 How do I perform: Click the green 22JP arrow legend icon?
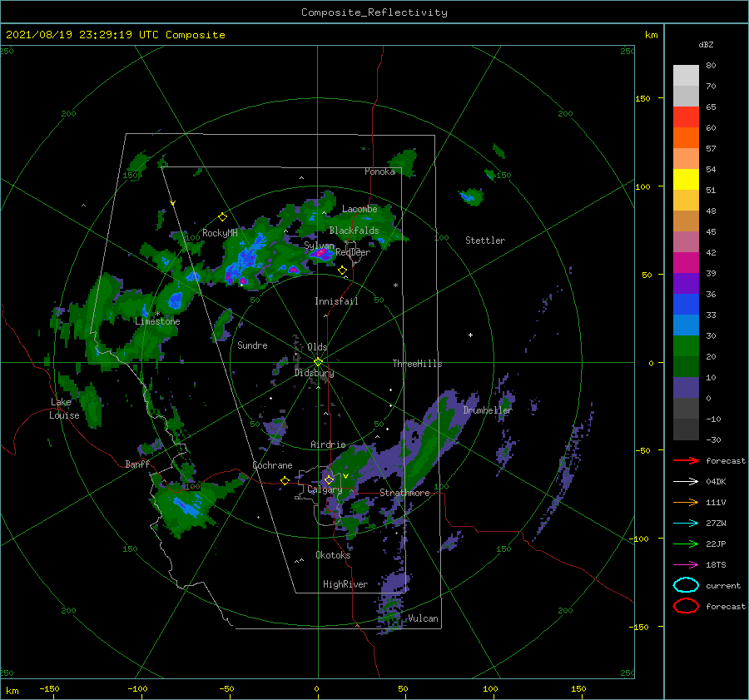click(x=686, y=544)
